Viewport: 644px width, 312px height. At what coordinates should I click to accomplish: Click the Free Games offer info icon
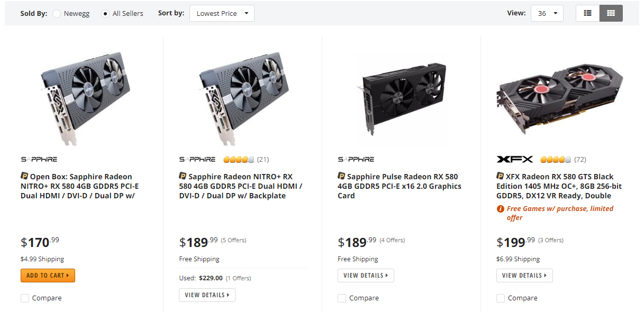coord(501,209)
